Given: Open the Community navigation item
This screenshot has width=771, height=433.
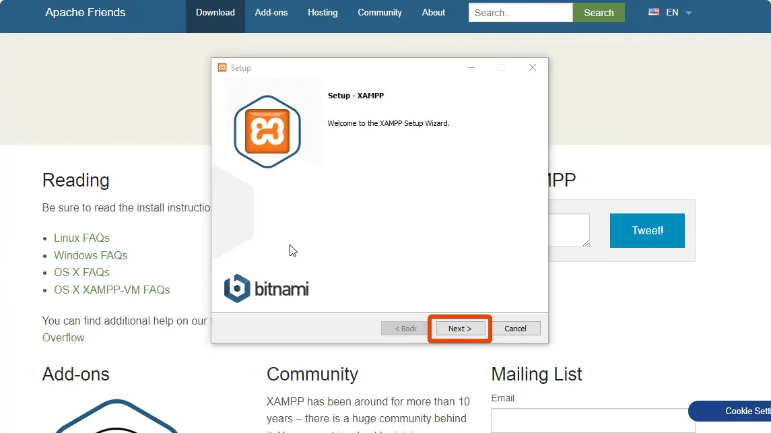Looking at the screenshot, I should pos(379,13).
